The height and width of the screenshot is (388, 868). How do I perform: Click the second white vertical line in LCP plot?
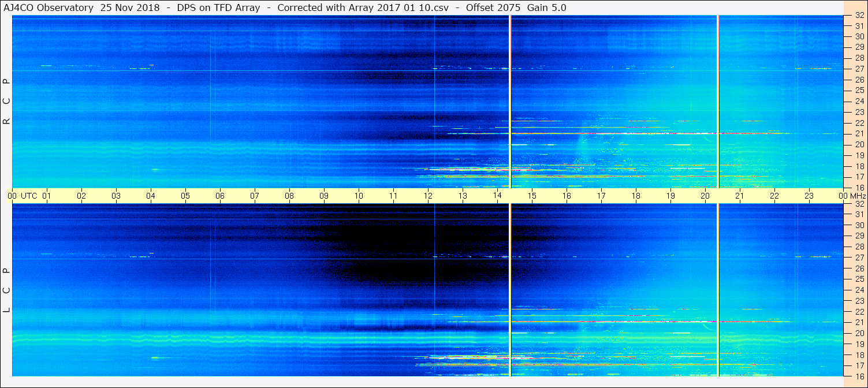pos(717,290)
